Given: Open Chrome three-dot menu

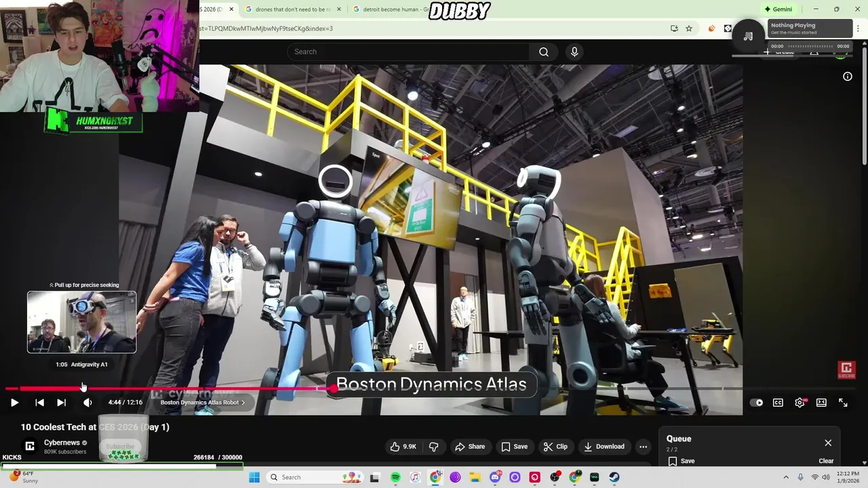Looking at the screenshot, I should coord(858,28).
